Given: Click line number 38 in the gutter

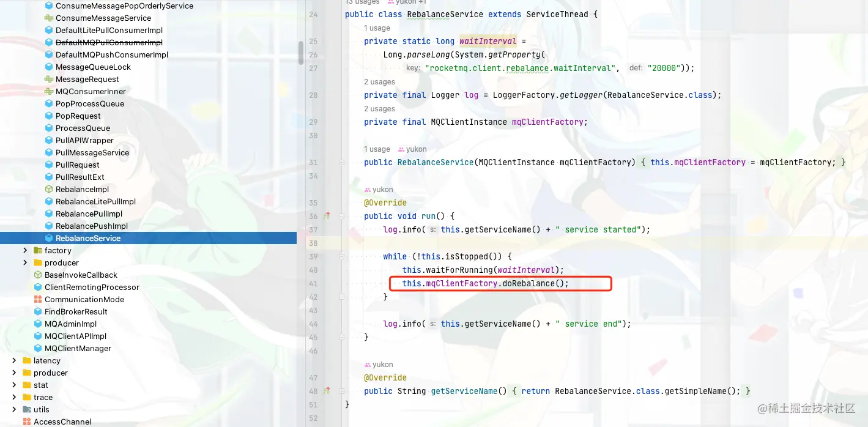Looking at the screenshot, I should tap(313, 243).
